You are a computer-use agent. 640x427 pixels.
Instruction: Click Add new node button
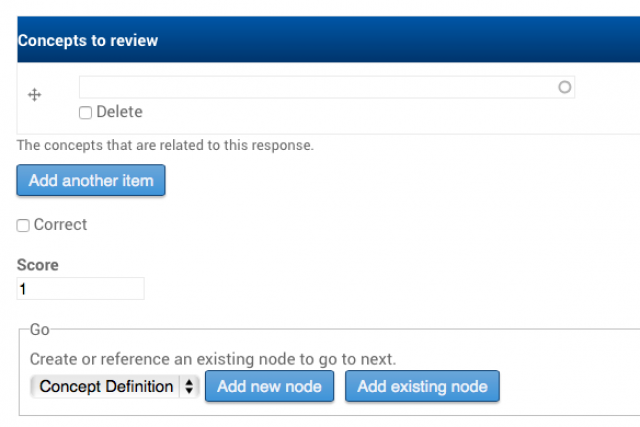tap(269, 386)
